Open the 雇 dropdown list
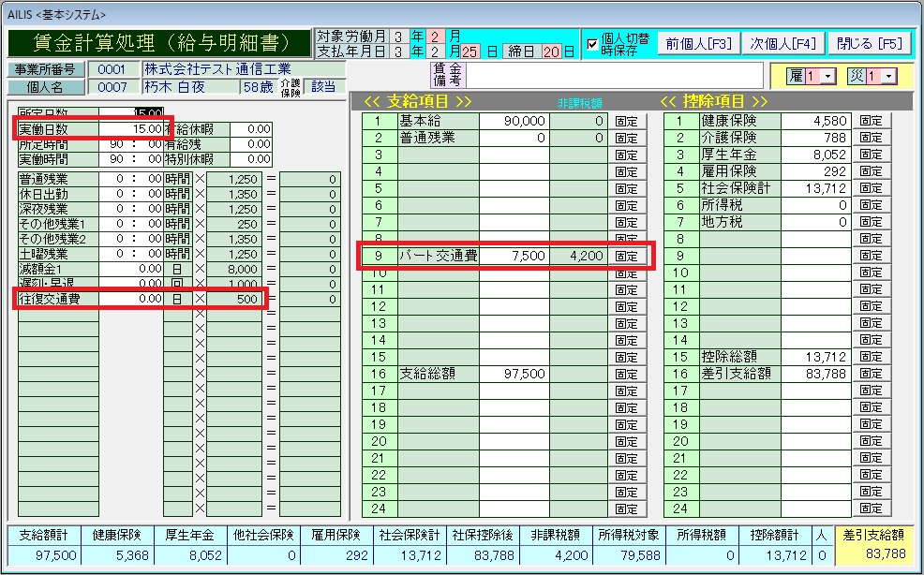 pyautogui.click(x=827, y=76)
